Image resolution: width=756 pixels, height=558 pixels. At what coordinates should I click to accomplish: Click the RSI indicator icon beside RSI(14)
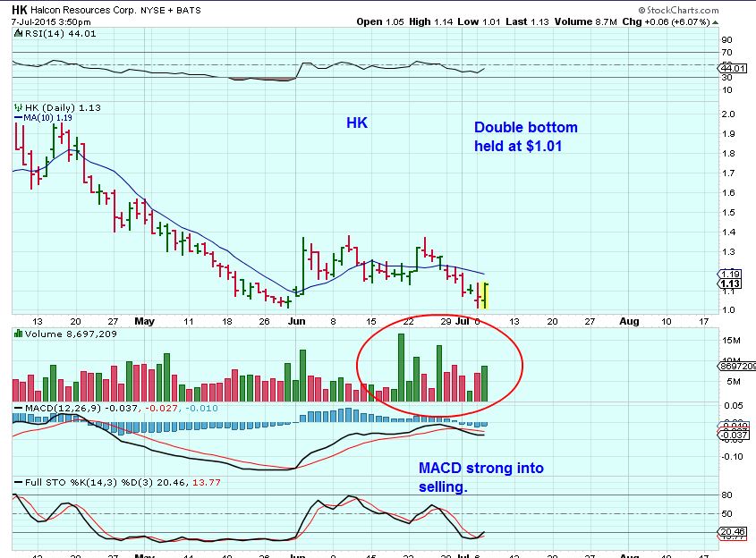(18, 33)
